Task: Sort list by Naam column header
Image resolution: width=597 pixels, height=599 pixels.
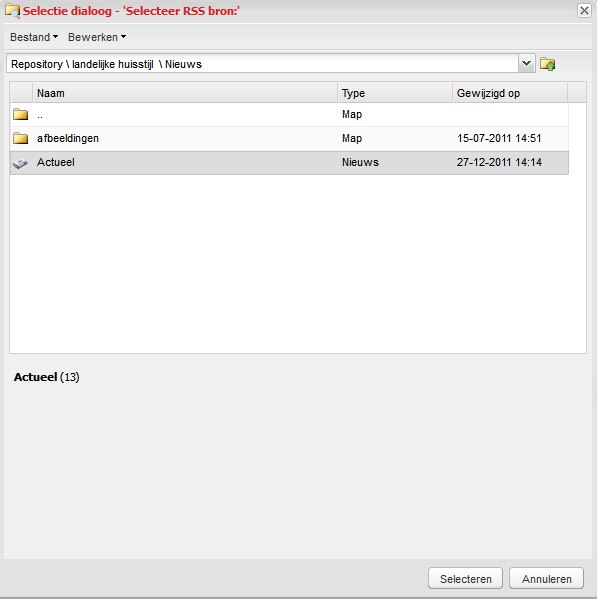Action: coord(185,93)
